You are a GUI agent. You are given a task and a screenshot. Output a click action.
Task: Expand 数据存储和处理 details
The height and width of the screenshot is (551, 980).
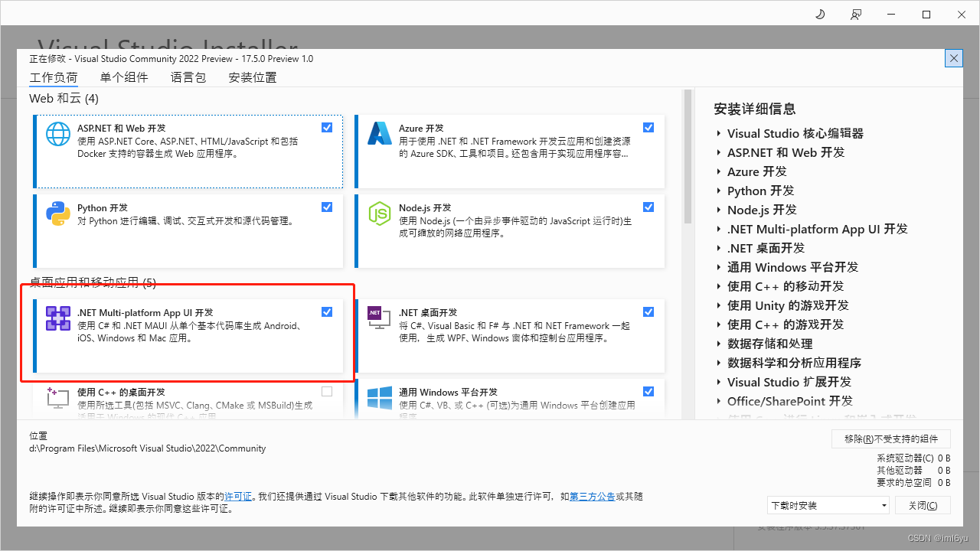coord(720,344)
